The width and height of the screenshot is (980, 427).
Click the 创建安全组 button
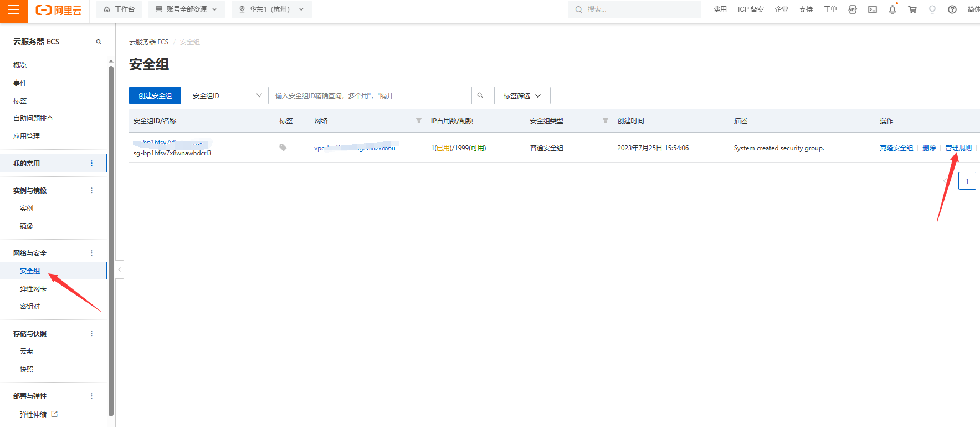[x=155, y=95]
